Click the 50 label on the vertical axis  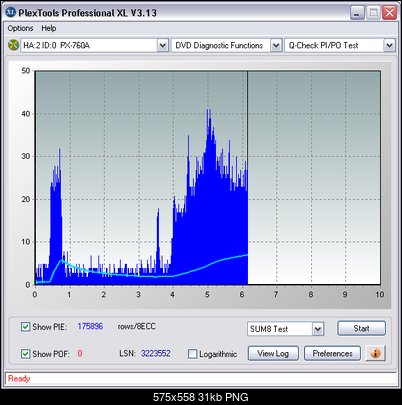tap(25, 71)
